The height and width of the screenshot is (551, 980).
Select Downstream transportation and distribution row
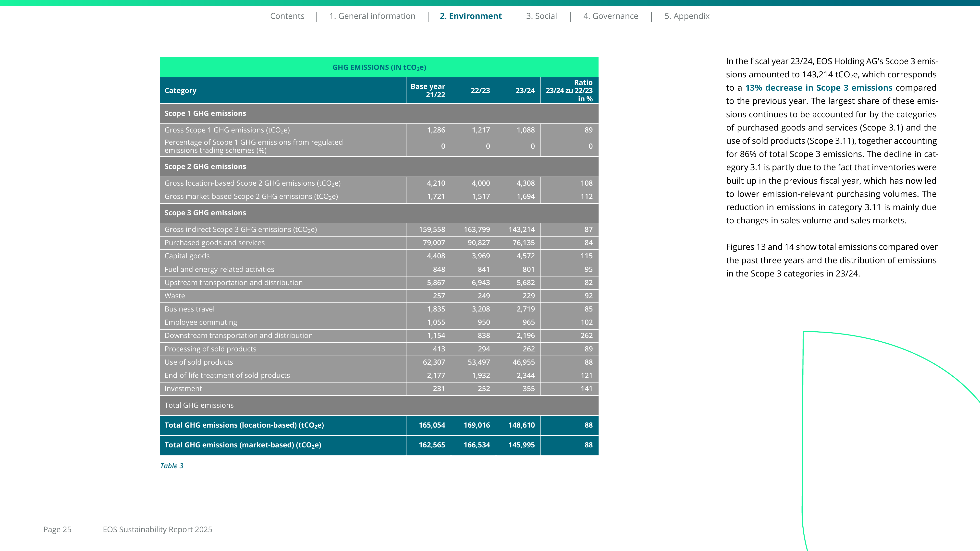tap(379, 335)
